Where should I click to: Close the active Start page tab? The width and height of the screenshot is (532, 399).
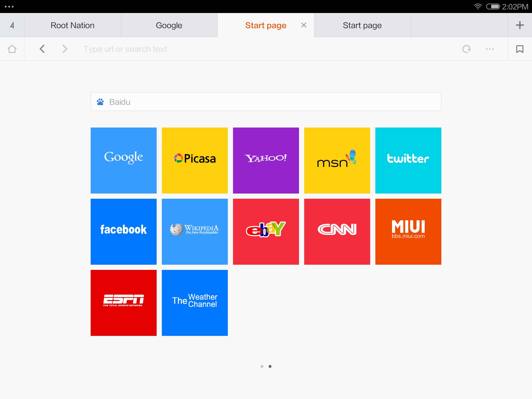pos(304,25)
